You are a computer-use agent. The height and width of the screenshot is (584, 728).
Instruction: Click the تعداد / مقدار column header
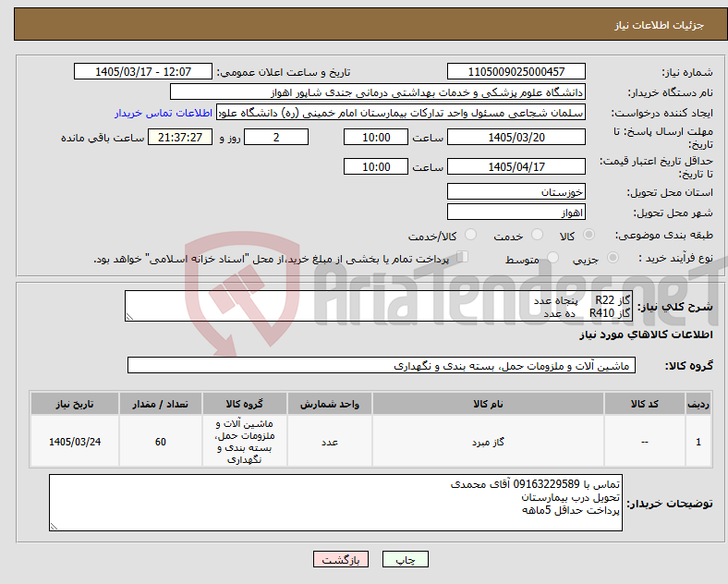pos(161,404)
